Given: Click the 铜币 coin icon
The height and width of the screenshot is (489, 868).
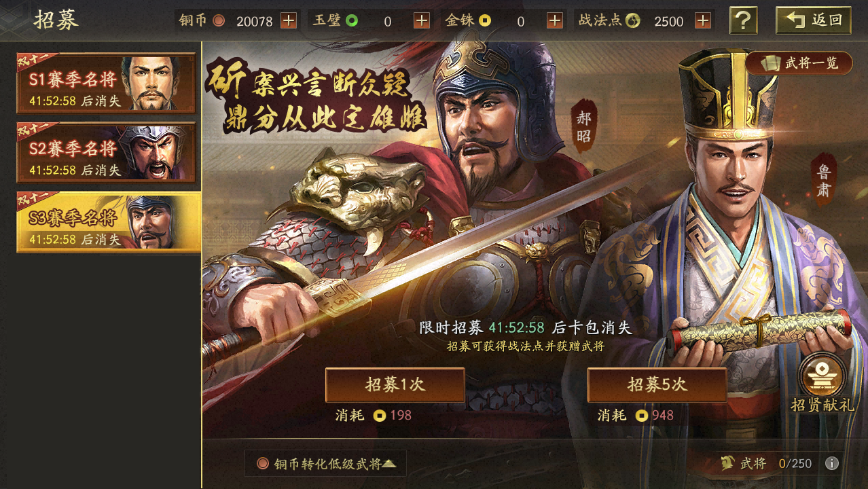Looking at the screenshot, I should 219,21.
